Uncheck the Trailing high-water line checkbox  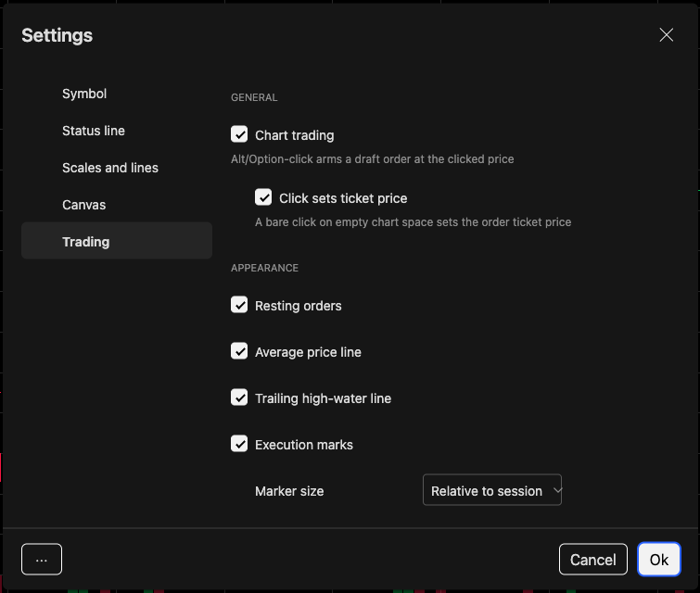point(239,397)
